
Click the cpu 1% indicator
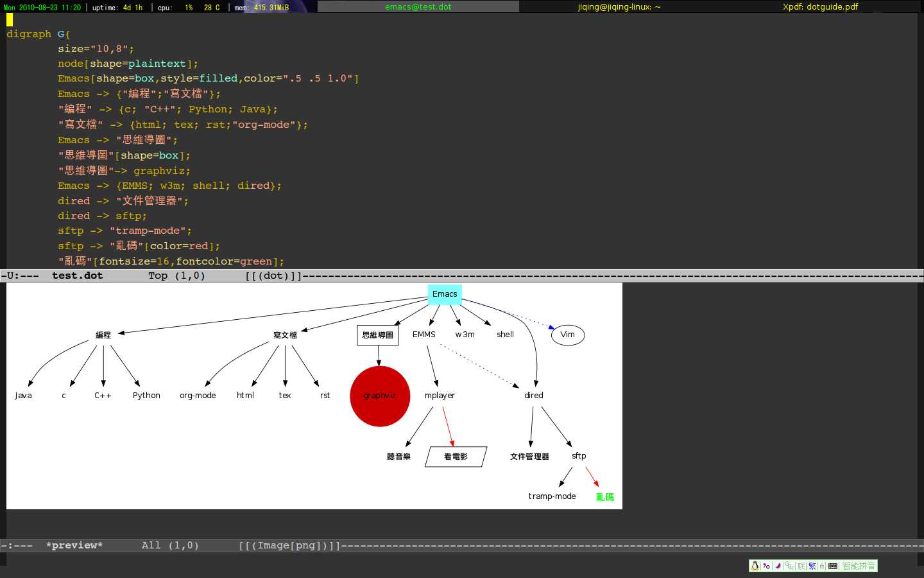pos(175,7)
